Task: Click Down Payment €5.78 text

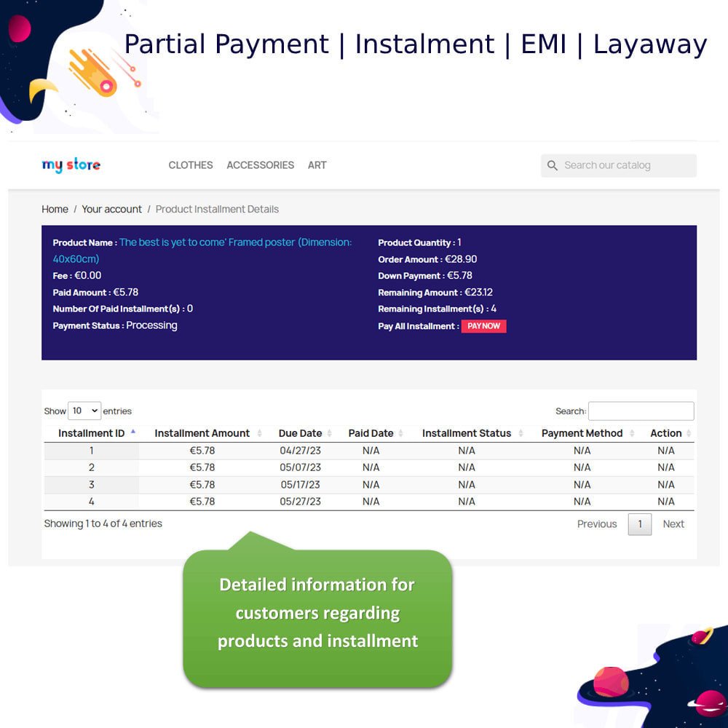Action: pos(425,276)
